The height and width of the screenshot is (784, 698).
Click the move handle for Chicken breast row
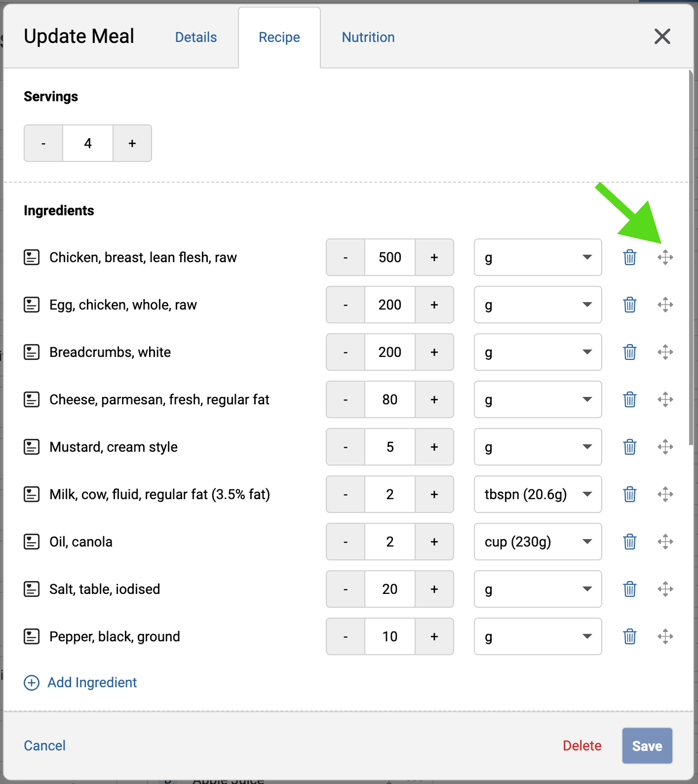click(665, 257)
